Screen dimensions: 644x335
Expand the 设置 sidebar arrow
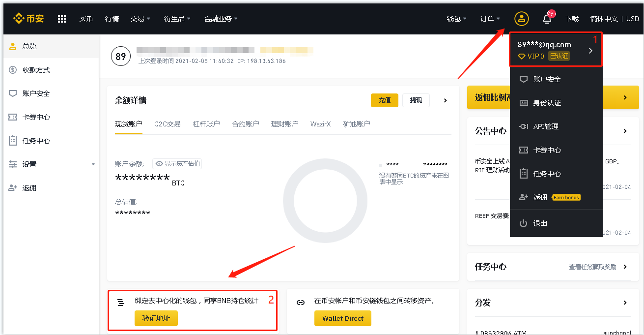click(x=93, y=164)
